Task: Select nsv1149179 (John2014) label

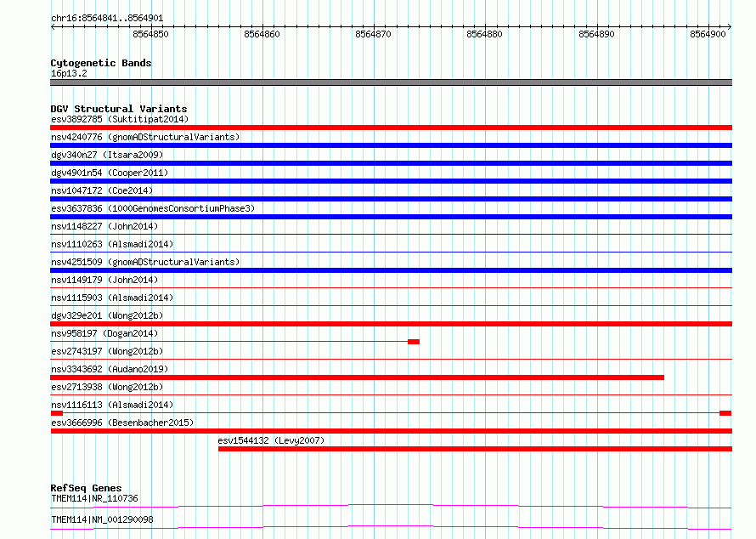Action: pyautogui.click(x=104, y=280)
